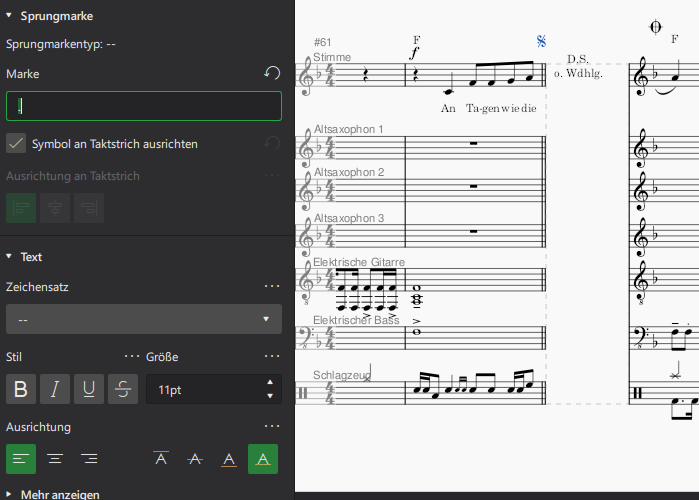This screenshot has width=699, height=500.
Task: Toggle italic text style
Action: (x=54, y=389)
